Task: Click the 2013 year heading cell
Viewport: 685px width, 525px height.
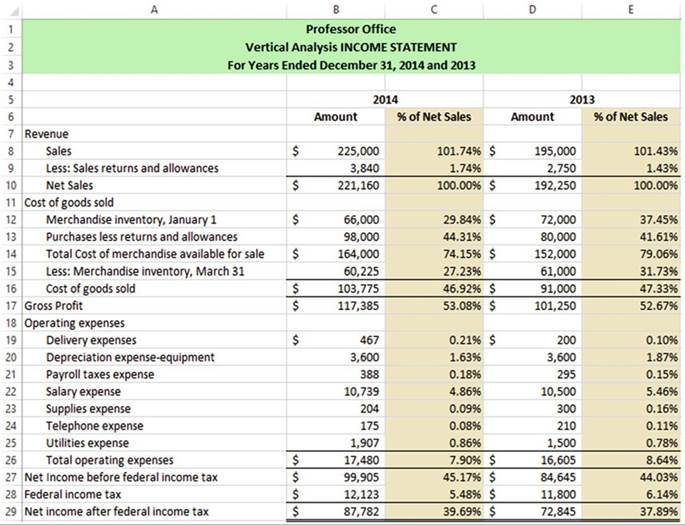Action: point(582,99)
